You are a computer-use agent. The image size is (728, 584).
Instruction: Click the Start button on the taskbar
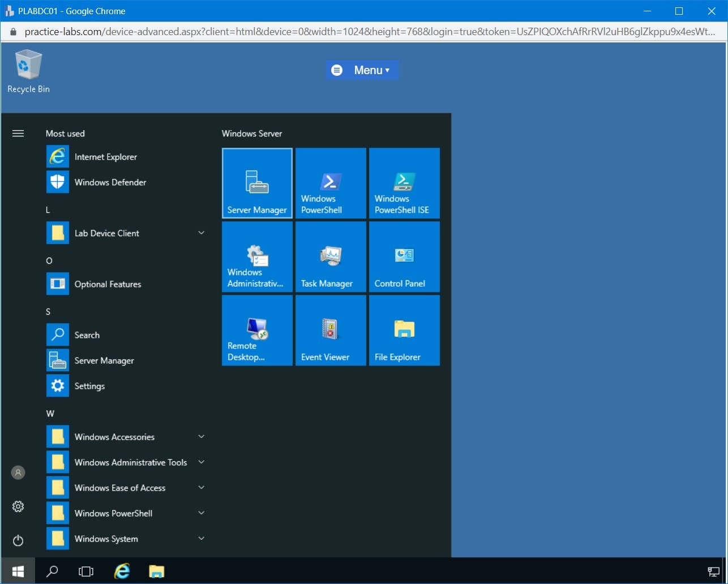pos(18,572)
